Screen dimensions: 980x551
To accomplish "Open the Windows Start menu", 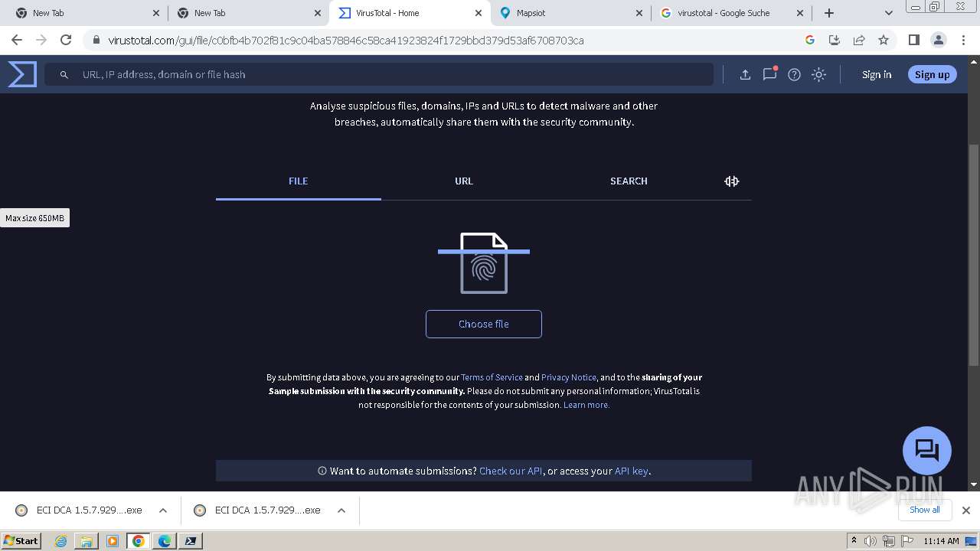I will tap(21, 540).
